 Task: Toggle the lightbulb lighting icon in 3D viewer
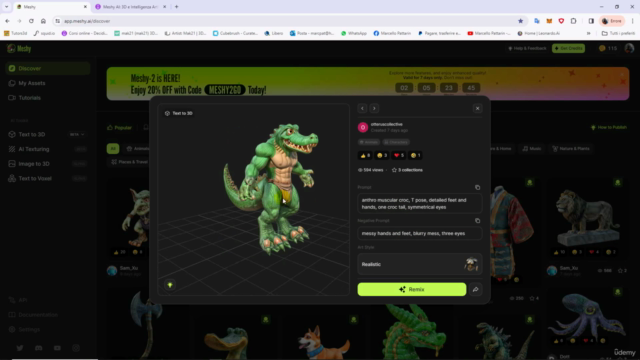[170, 285]
